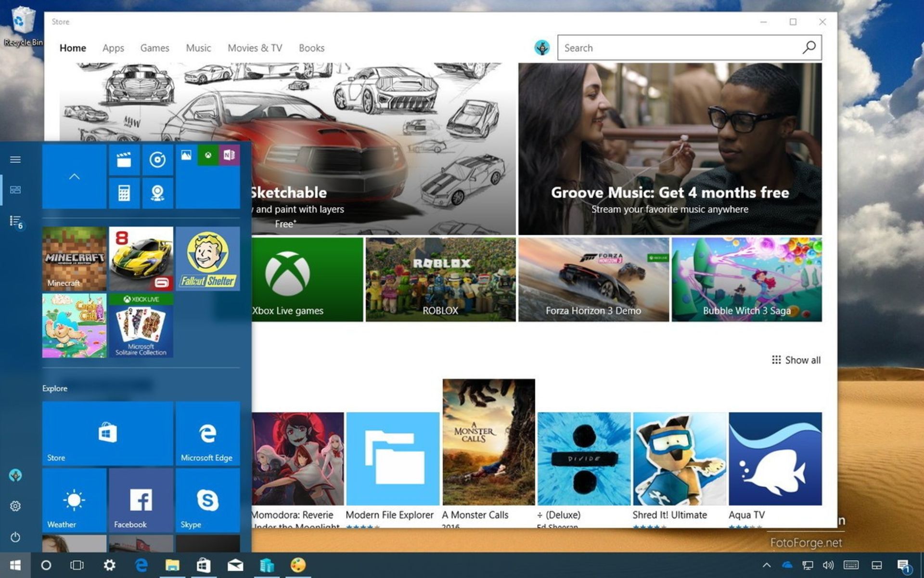
Task: Click the Power button in Start menu
Action: click(x=15, y=537)
